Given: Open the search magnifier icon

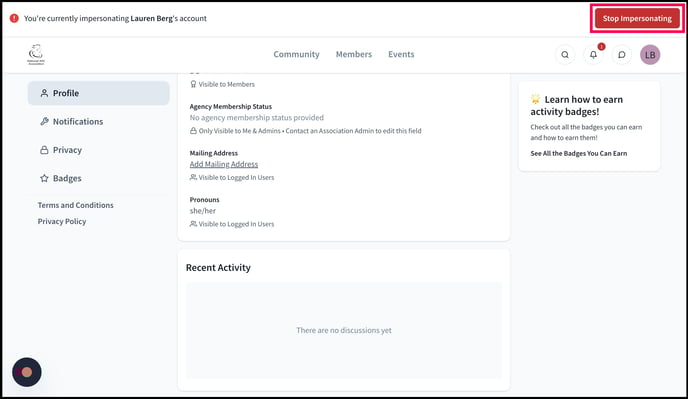Looking at the screenshot, I should point(565,55).
